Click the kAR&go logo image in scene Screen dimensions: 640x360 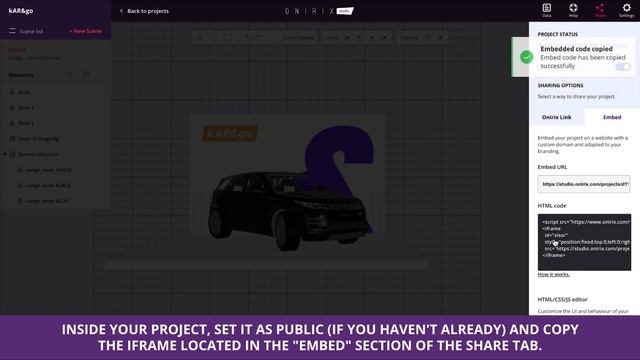click(x=230, y=133)
